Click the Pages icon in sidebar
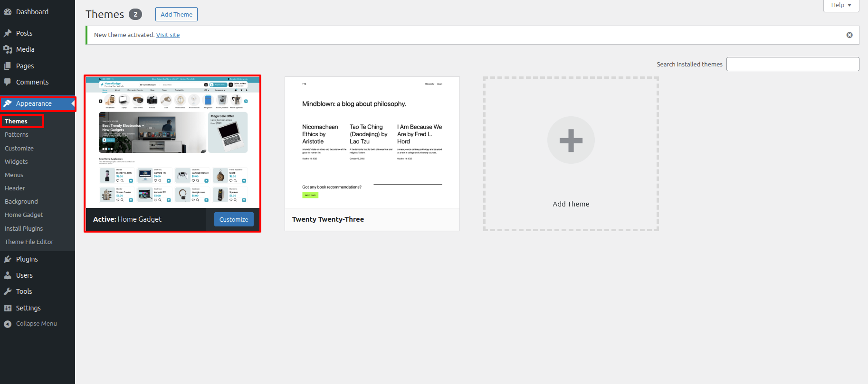 coord(8,66)
